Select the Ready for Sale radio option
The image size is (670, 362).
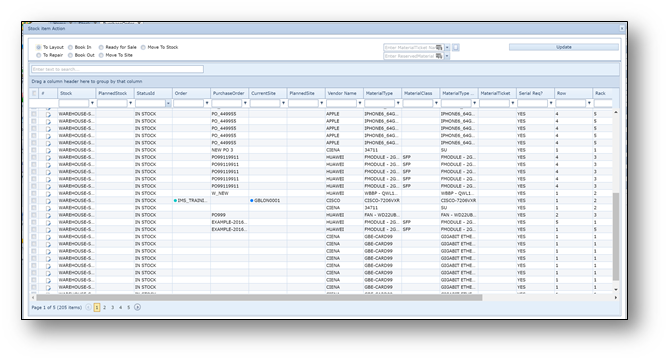point(101,47)
